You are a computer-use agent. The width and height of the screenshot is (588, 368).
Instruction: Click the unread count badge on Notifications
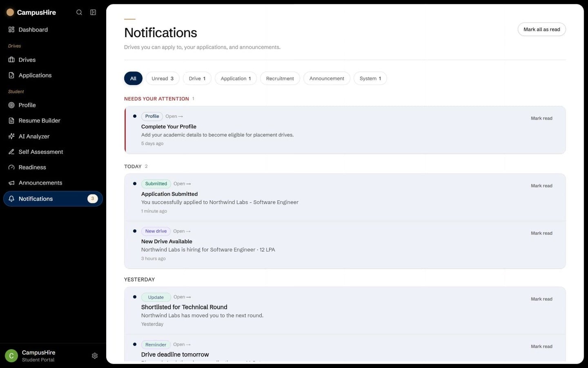(93, 199)
